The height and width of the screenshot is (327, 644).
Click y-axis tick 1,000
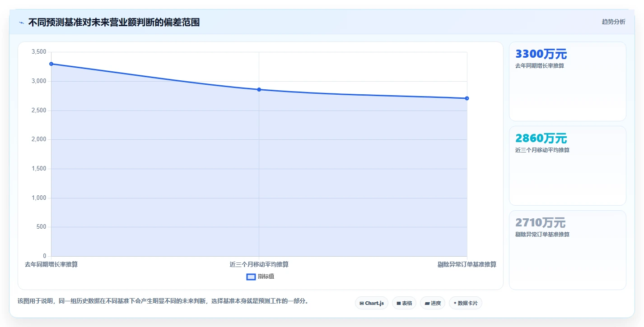(x=39, y=198)
